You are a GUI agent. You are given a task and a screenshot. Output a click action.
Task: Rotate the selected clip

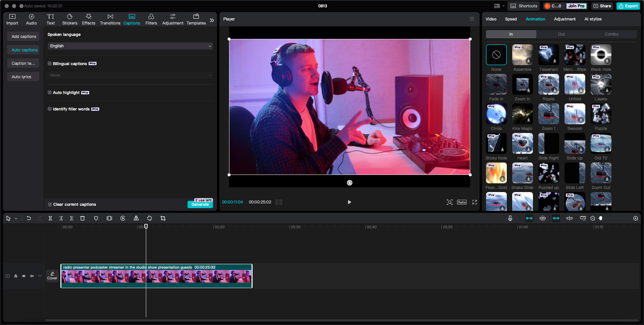coord(149,218)
